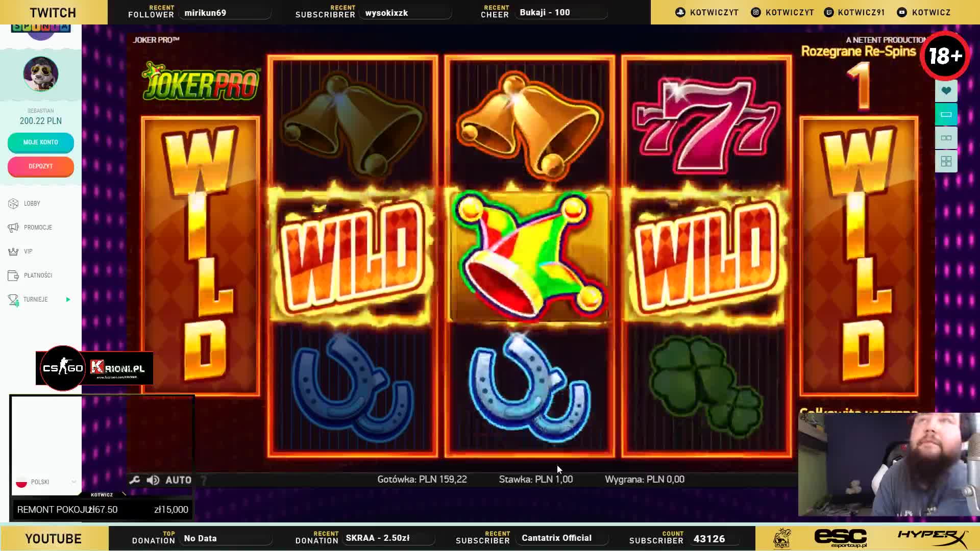Switch to two-game split view layout

pyautogui.click(x=946, y=138)
